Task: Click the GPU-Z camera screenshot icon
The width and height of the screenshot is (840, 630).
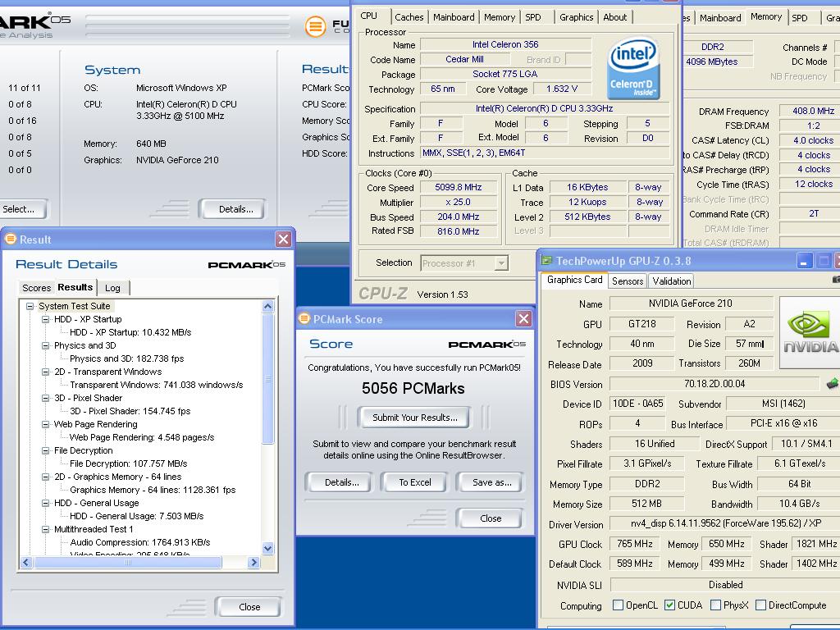Action: pyautogui.click(x=836, y=280)
